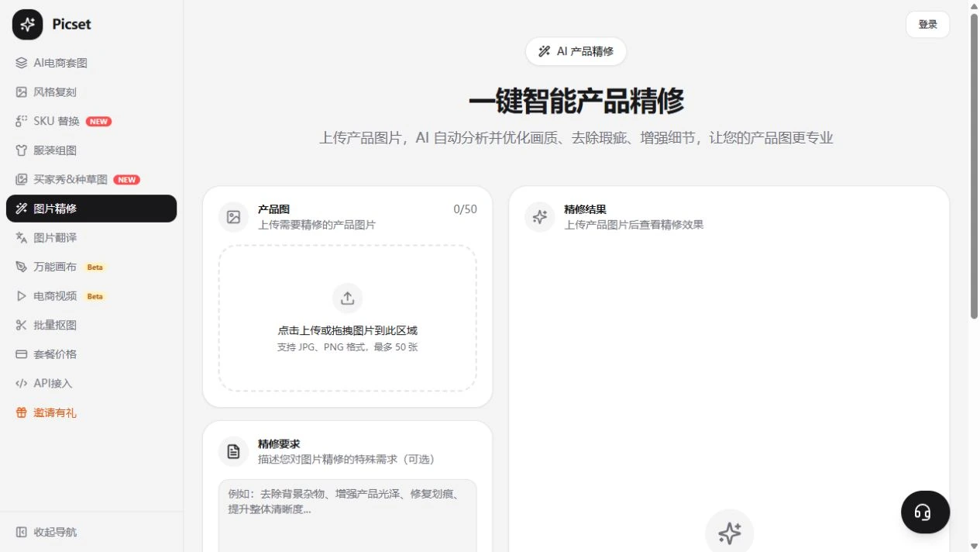Switch to the 图片翻译 tool
980x552 pixels.
coord(91,238)
